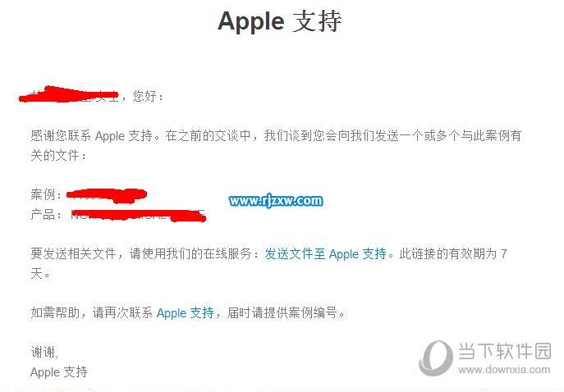The height and width of the screenshot is (392, 564).
Task: Open the Apple 支持 link after 请再次联系
Action: coord(186,312)
